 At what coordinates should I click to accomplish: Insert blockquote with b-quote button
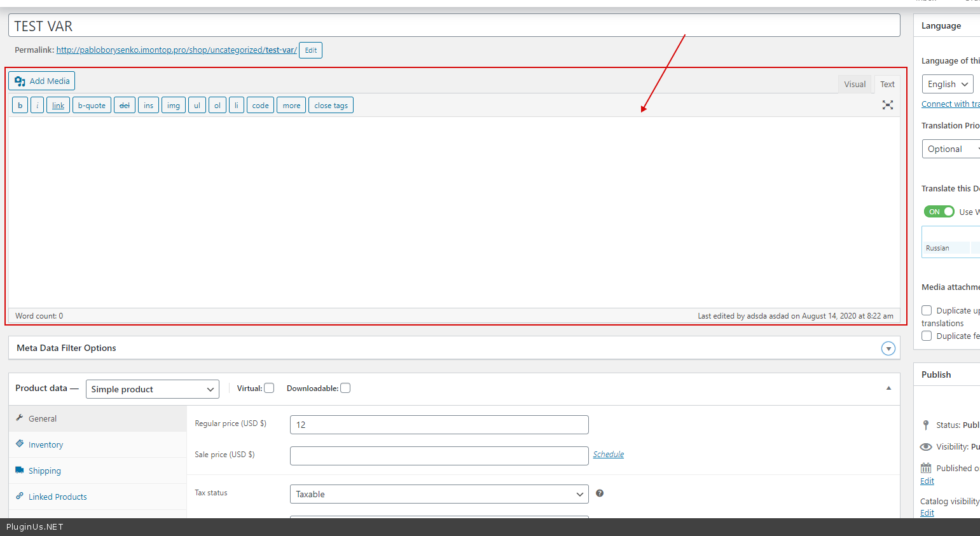click(x=92, y=105)
